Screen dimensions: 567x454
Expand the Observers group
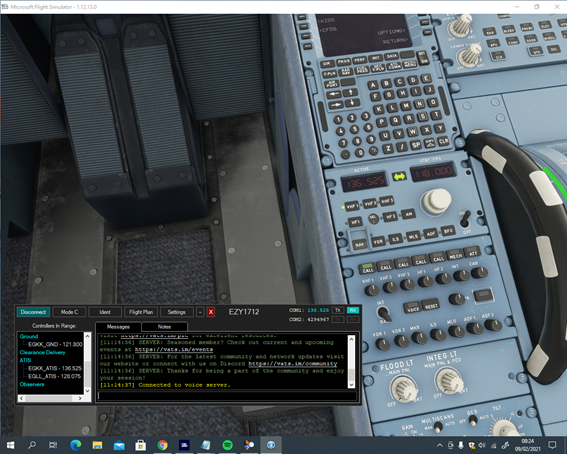click(x=32, y=384)
